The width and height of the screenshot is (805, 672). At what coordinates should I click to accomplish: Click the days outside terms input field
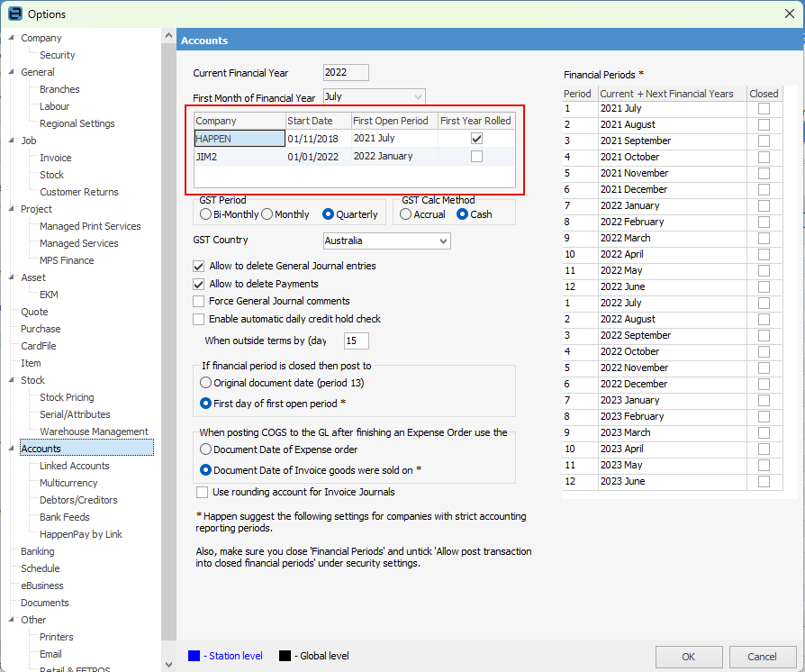point(357,341)
